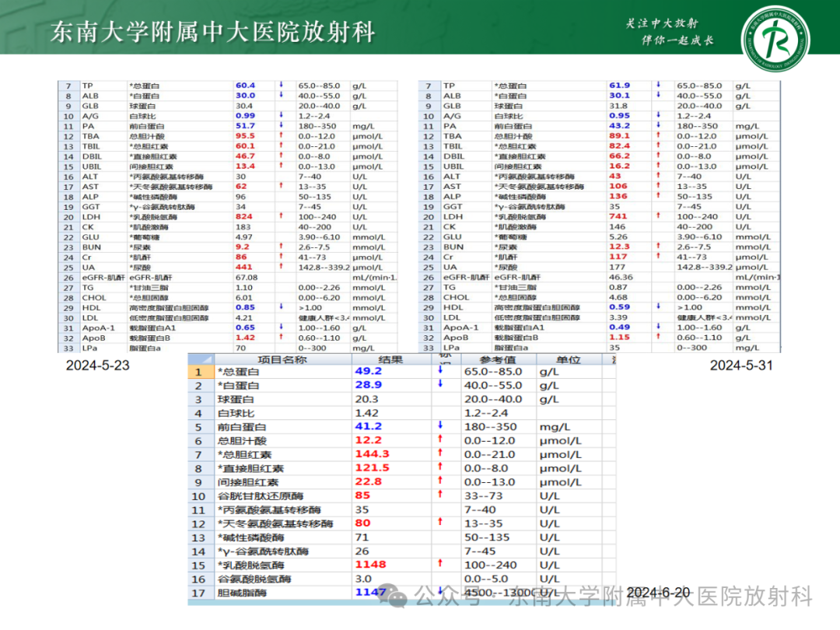Click AST value 106 in the 5-31 table
Screen dimensions: 840x630
click(x=618, y=187)
